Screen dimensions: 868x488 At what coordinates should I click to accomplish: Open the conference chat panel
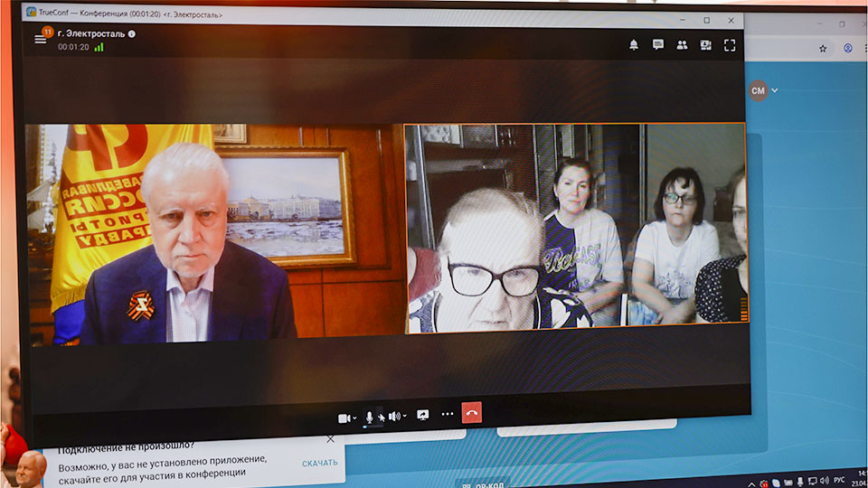658,44
